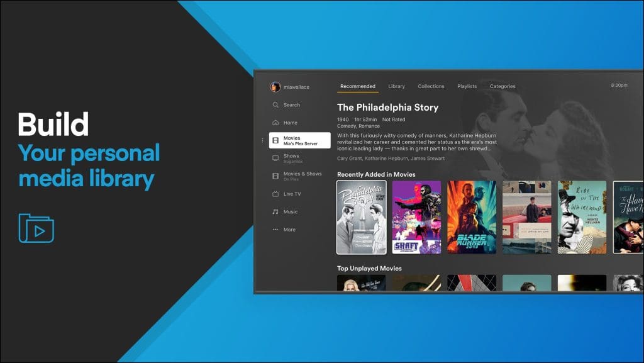Viewport: 644px width, 363px height.
Task: Click the Music note icon
Action: click(x=275, y=211)
